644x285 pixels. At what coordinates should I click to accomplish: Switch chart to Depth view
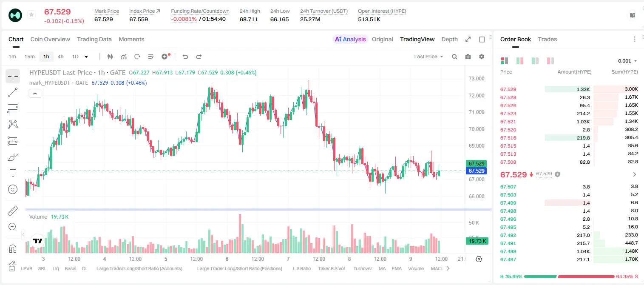click(450, 39)
